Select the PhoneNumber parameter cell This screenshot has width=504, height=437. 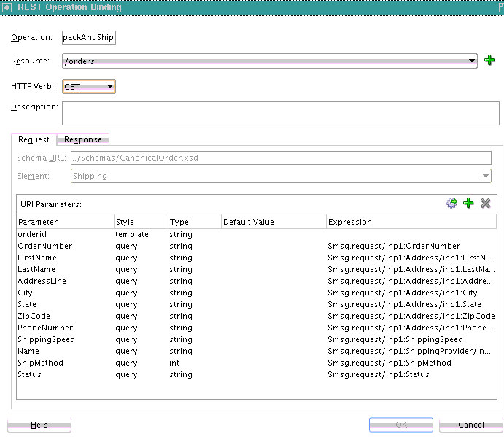tap(66, 328)
